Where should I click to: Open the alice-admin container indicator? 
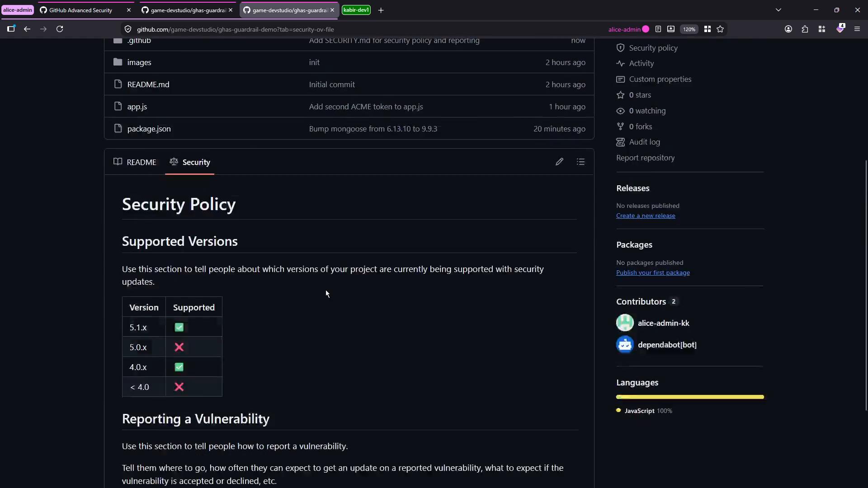click(x=628, y=29)
